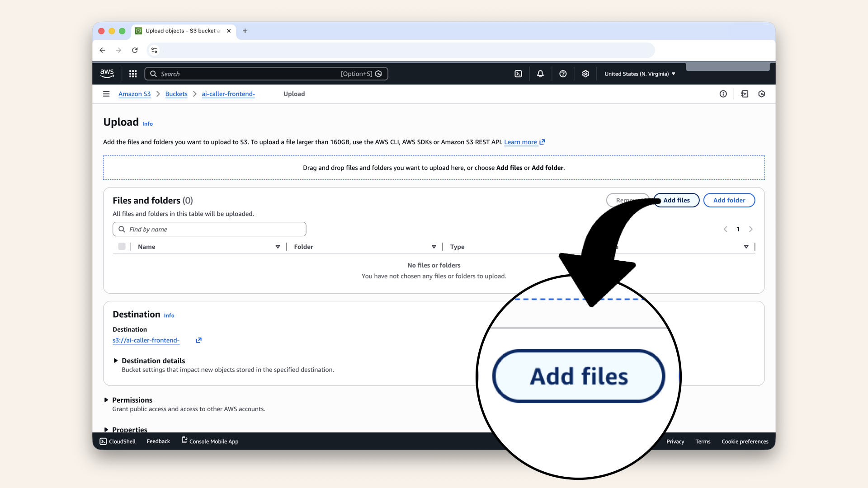Viewport: 868px width, 488px height.
Task: Switch to the Buckets breadcrumb page
Action: tap(176, 94)
